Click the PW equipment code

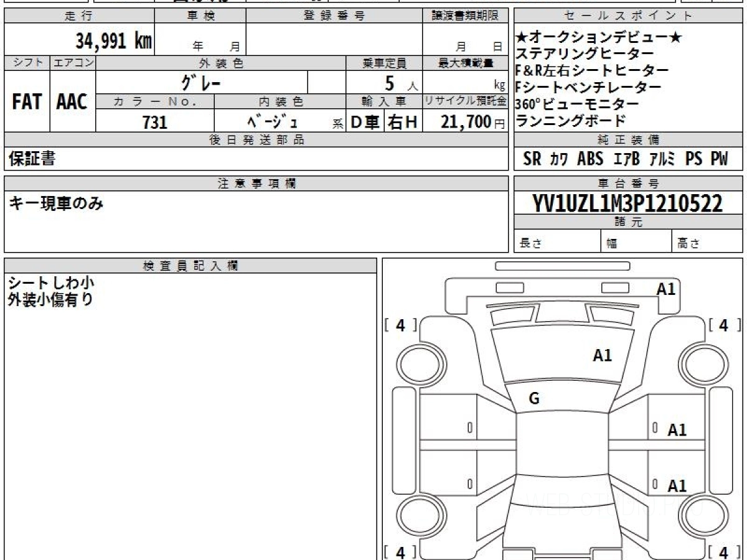click(x=719, y=159)
